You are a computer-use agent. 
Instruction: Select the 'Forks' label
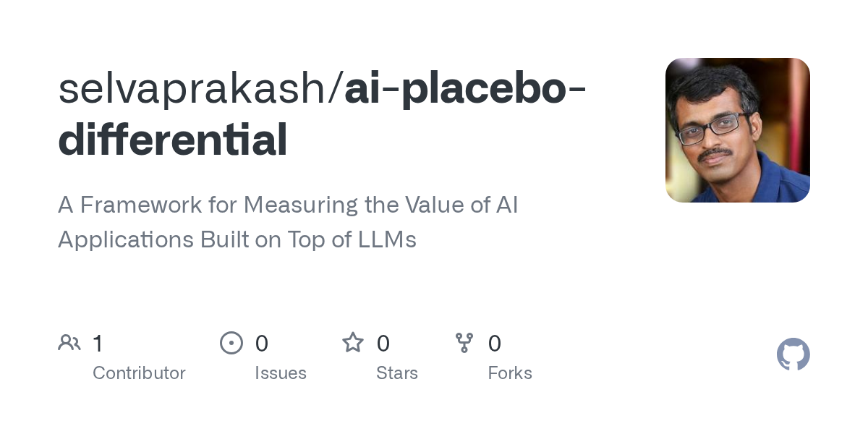[510, 373]
